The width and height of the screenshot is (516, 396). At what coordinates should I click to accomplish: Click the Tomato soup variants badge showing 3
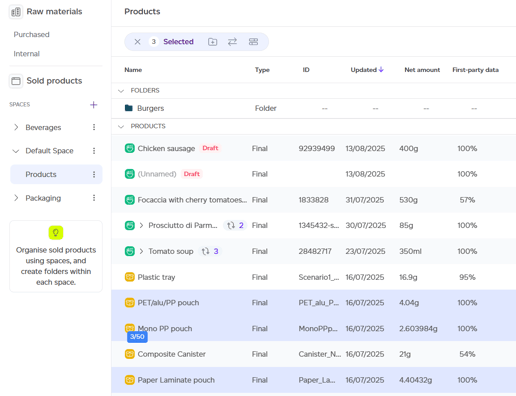pos(210,251)
